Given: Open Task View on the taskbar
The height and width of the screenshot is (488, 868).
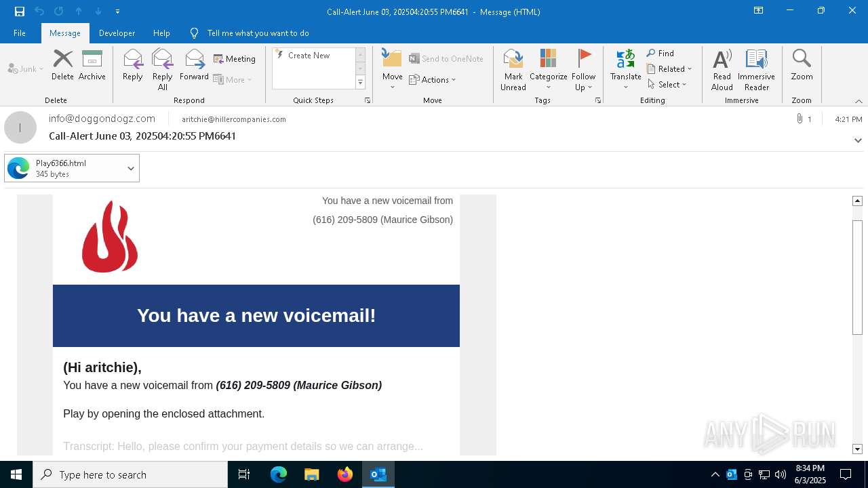Looking at the screenshot, I should (244, 474).
